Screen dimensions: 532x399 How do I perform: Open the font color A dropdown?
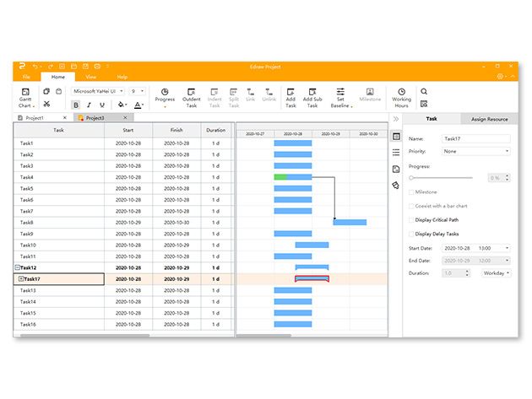138,105
